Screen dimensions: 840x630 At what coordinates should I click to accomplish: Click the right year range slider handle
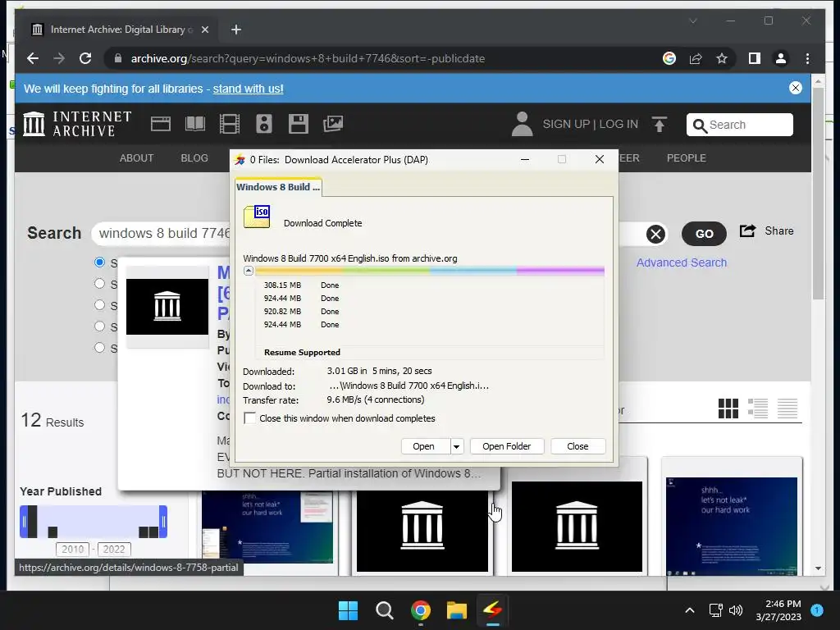coord(163,521)
